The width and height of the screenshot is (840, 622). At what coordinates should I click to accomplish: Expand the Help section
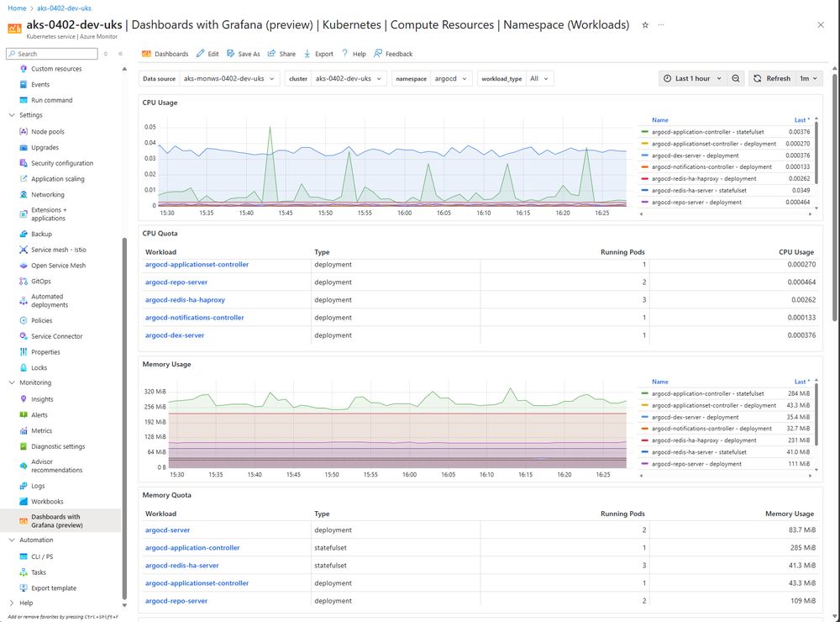[12, 603]
